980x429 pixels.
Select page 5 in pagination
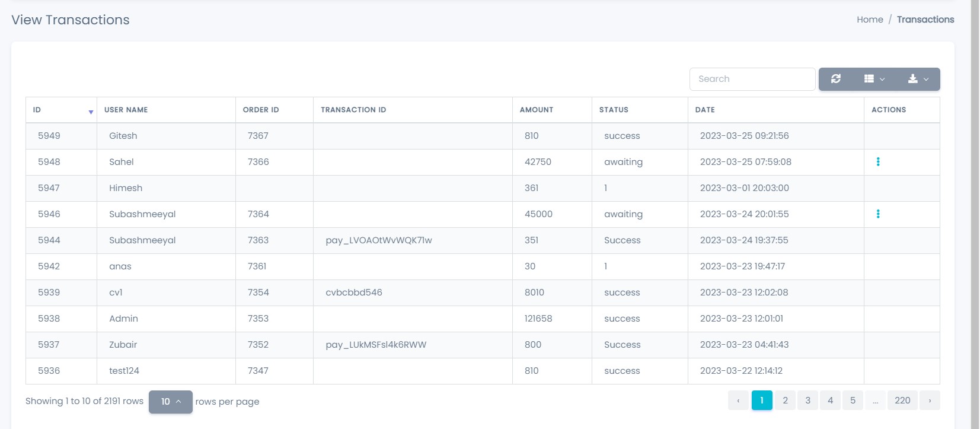coord(853,401)
